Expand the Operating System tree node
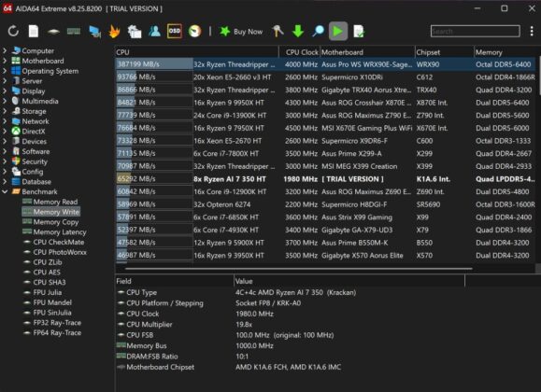The height and width of the screenshot is (392, 541). click(x=5, y=71)
